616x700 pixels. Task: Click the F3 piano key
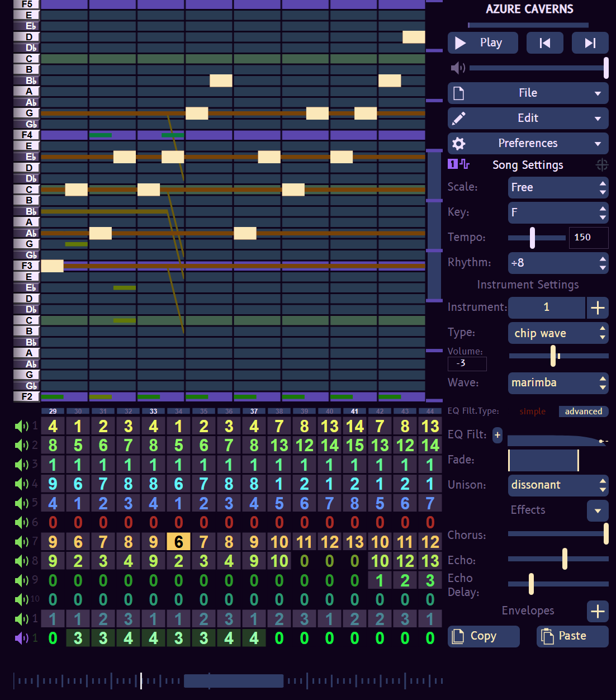pos(27,266)
